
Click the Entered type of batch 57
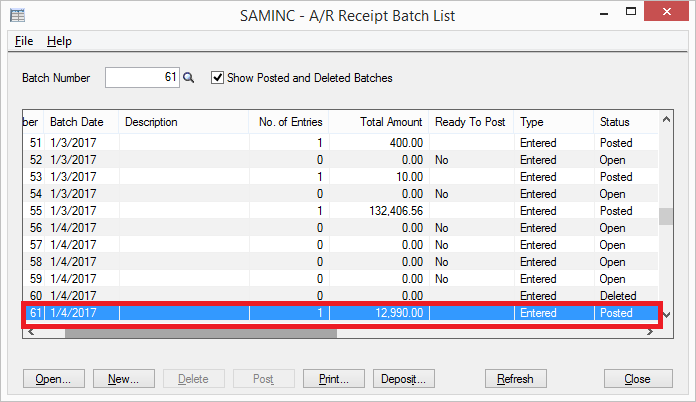pos(538,245)
